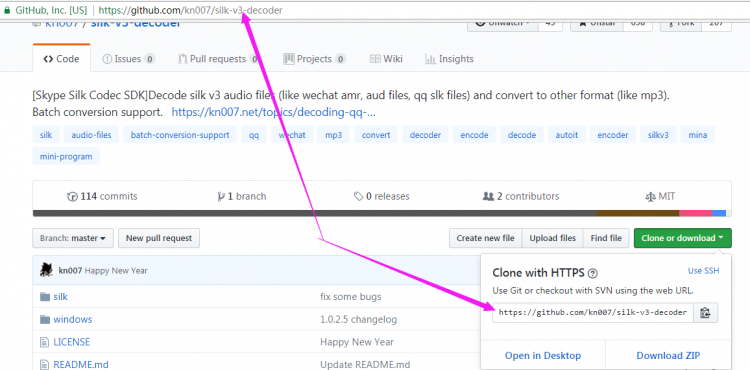Viewport: 750px width, 370px height.
Task: Select the mini-program topic tag
Action: [66, 156]
